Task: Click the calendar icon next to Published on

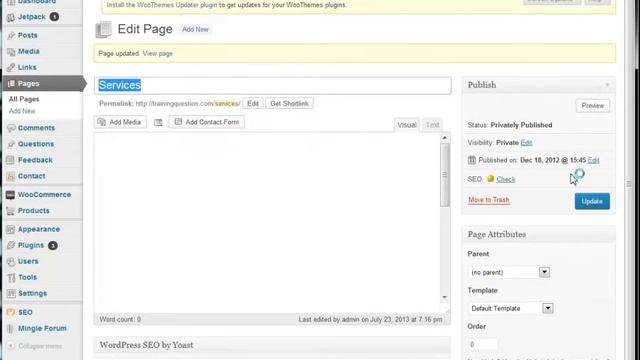Action: (x=472, y=160)
